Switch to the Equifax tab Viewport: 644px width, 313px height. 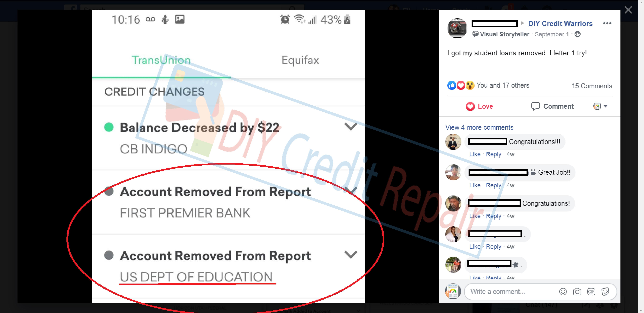click(x=300, y=60)
